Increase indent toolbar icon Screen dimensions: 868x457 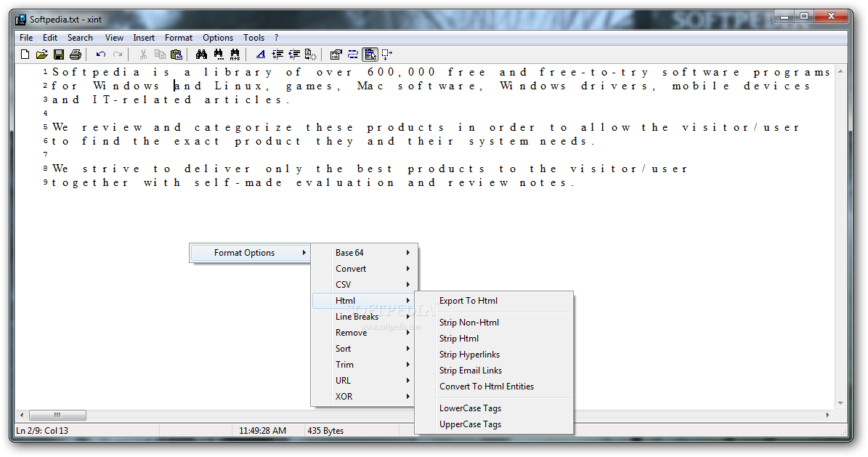click(x=277, y=54)
